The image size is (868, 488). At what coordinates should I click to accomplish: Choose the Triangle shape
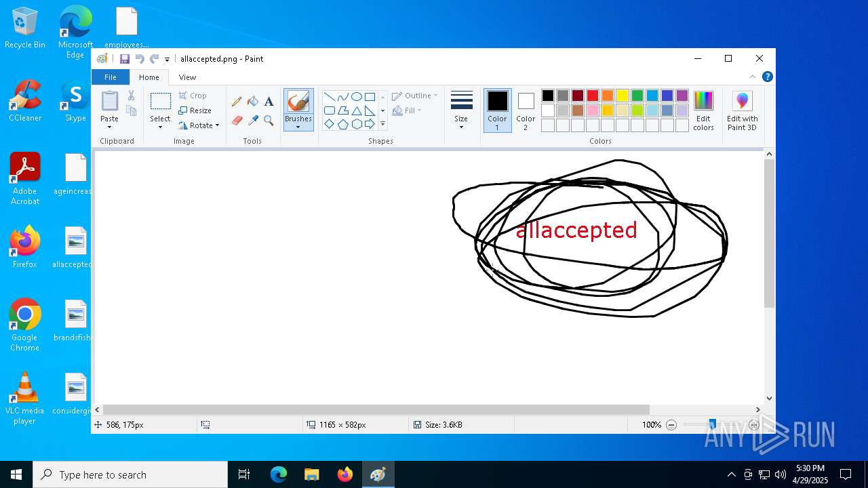click(x=356, y=110)
